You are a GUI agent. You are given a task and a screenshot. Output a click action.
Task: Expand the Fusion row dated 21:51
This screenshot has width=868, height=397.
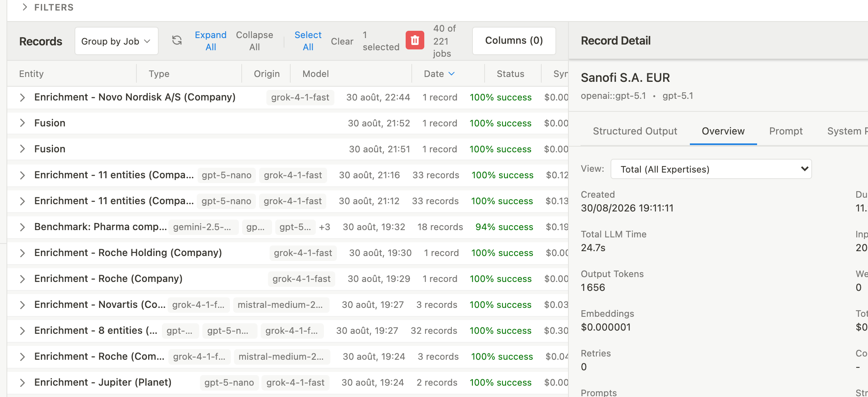click(23, 149)
